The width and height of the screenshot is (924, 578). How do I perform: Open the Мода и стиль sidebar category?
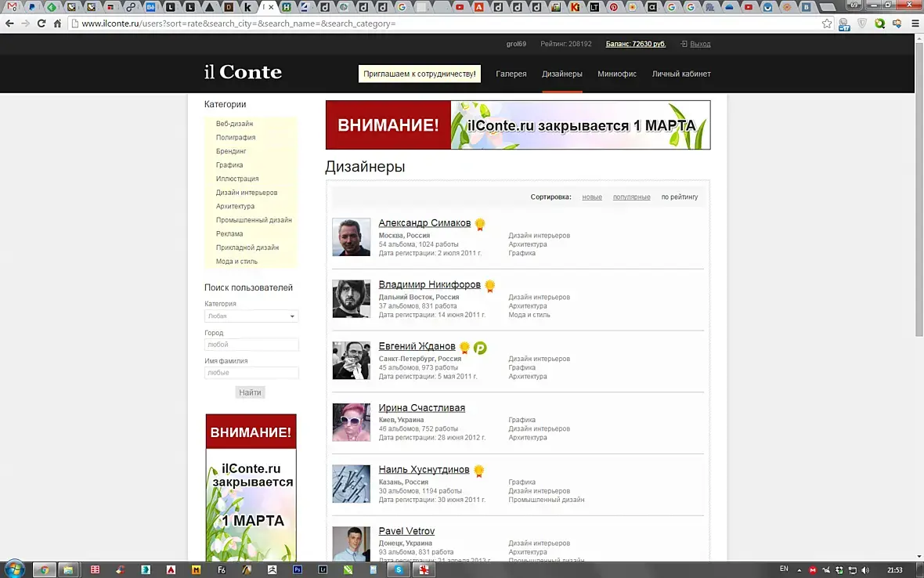236,262
